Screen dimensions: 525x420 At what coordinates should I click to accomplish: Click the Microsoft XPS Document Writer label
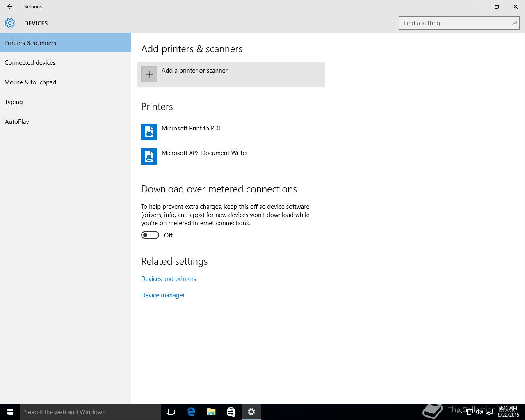coord(205,153)
